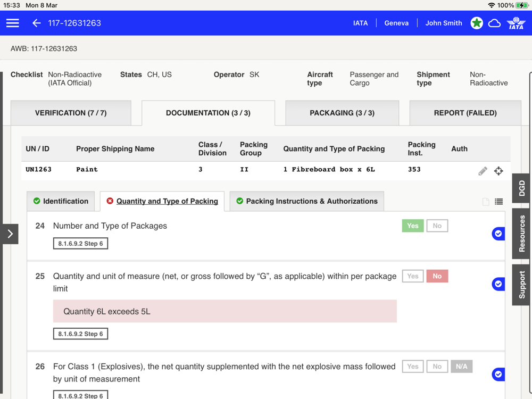Viewport: 532px width, 399px height.
Task: Switch to list view icon
Action: [x=499, y=202]
